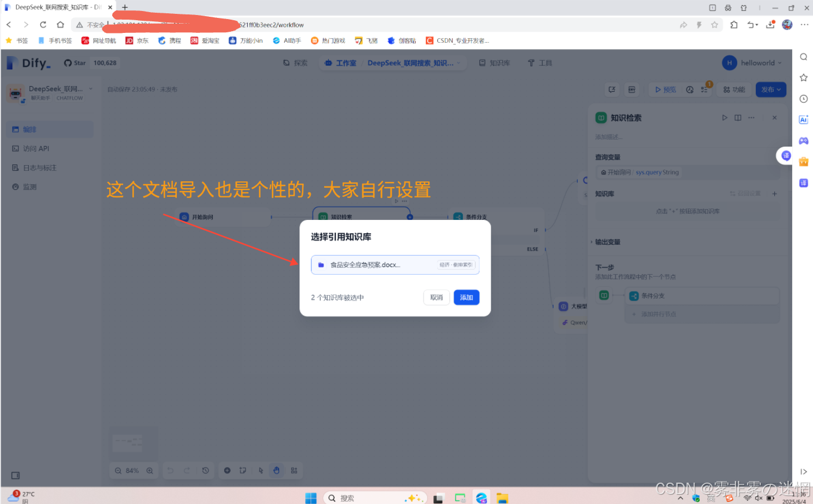Click the 功能 features button
813x504 pixels.
734,89
